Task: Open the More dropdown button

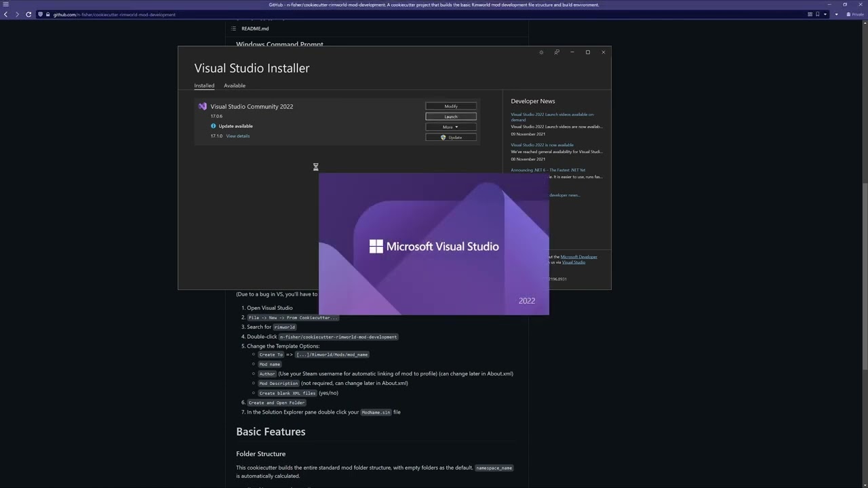Action: (451, 127)
